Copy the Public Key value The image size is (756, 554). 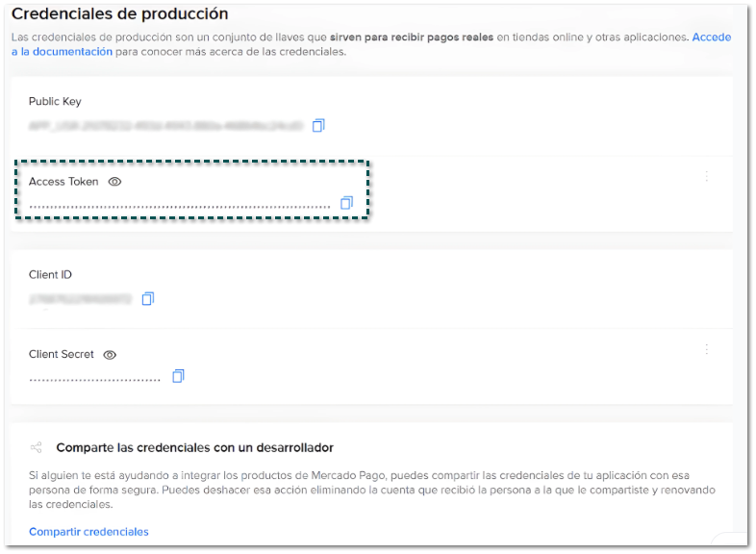pyautogui.click(x=318, y=125)
